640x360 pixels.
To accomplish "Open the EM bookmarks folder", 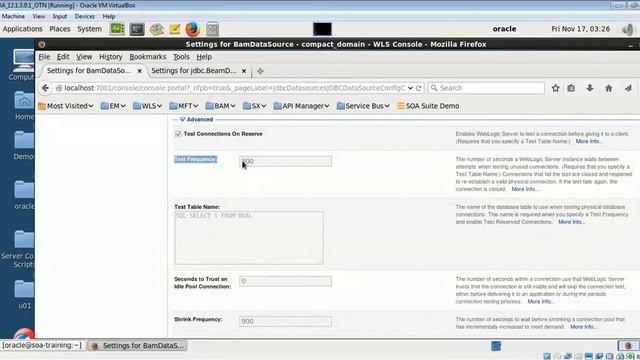I will (113, 106).
